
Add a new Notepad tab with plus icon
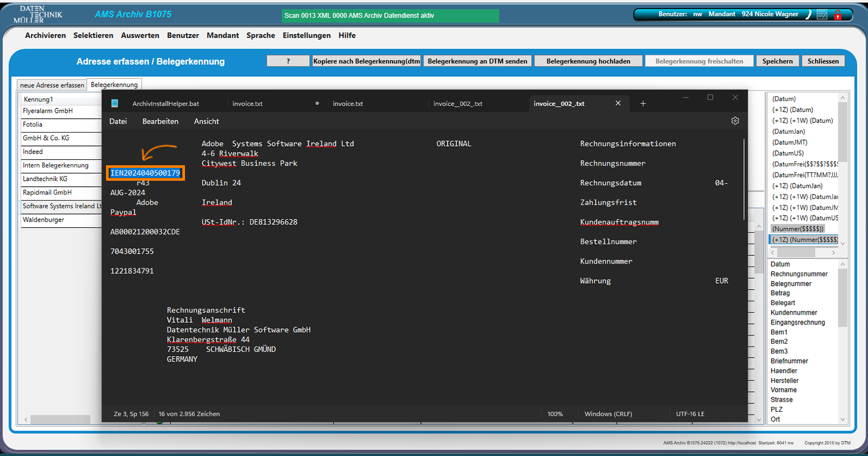[x=643, y=103]
